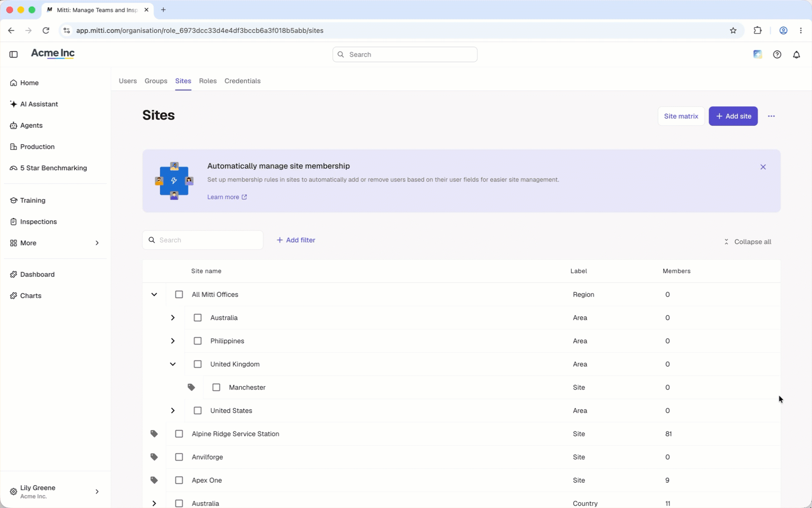Open the notifications bell
Viewport: 812px width, 508px height.
(x=797, y=54)
